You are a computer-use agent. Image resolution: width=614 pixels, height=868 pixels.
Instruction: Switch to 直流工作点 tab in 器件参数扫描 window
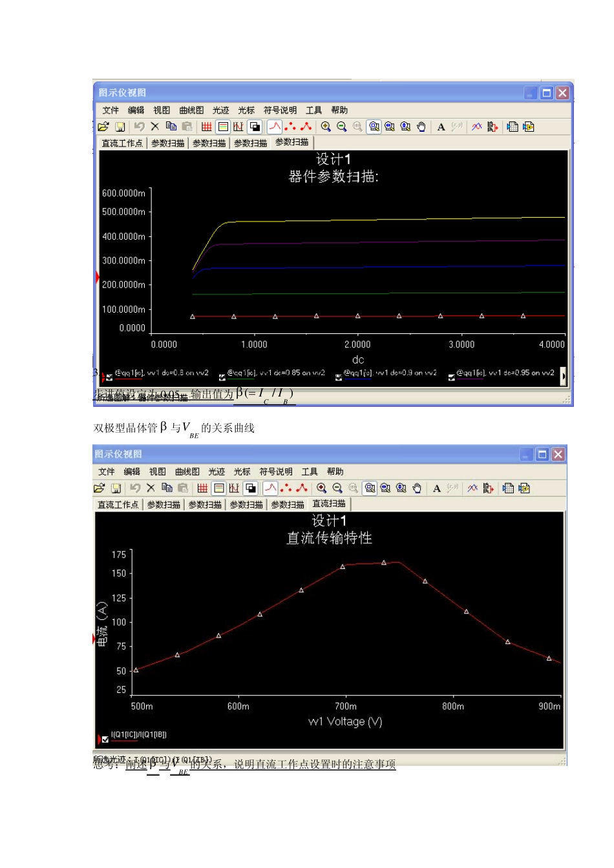[122, 143]
